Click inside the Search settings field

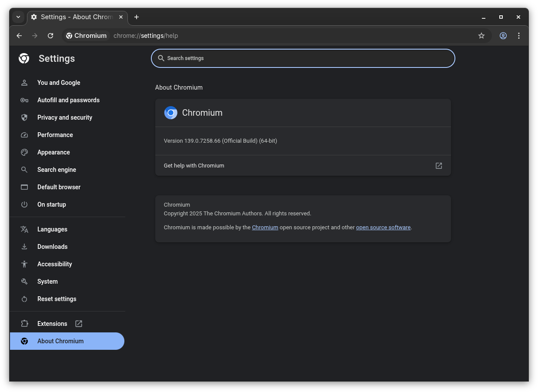coord(303,58)
